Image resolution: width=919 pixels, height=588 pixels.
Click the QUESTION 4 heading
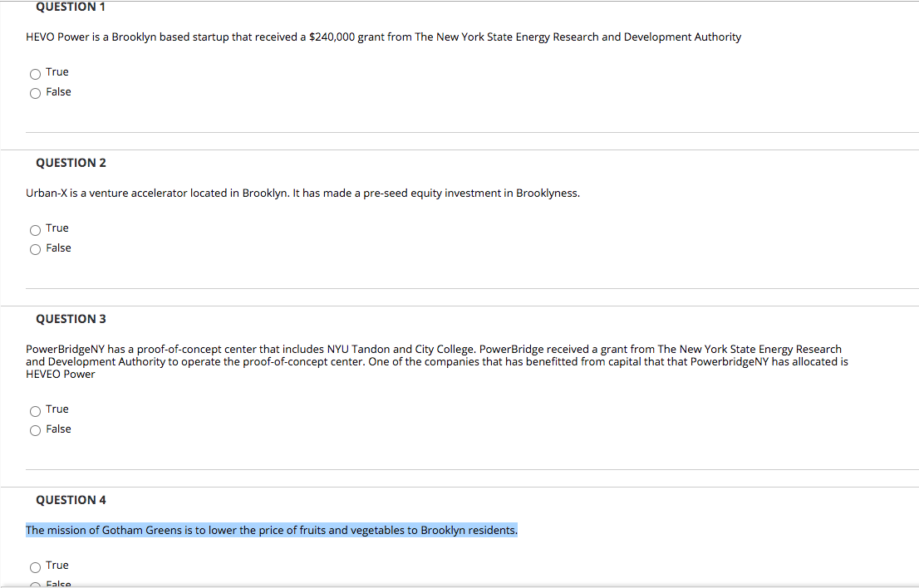pos(71,499)
